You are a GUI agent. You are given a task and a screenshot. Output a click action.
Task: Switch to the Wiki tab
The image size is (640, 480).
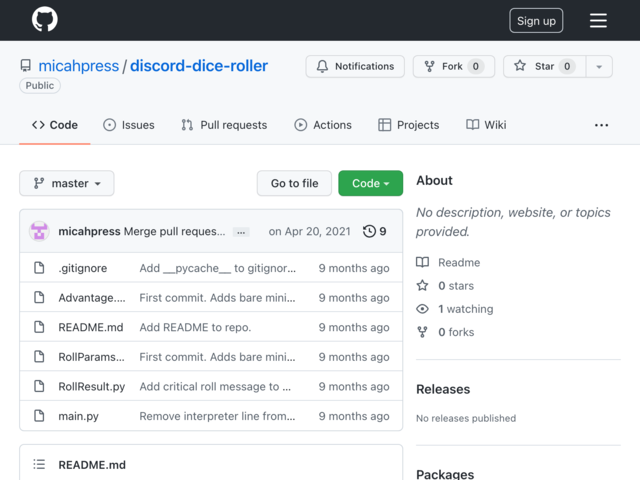pyautogui.click(x=486, y=125)
